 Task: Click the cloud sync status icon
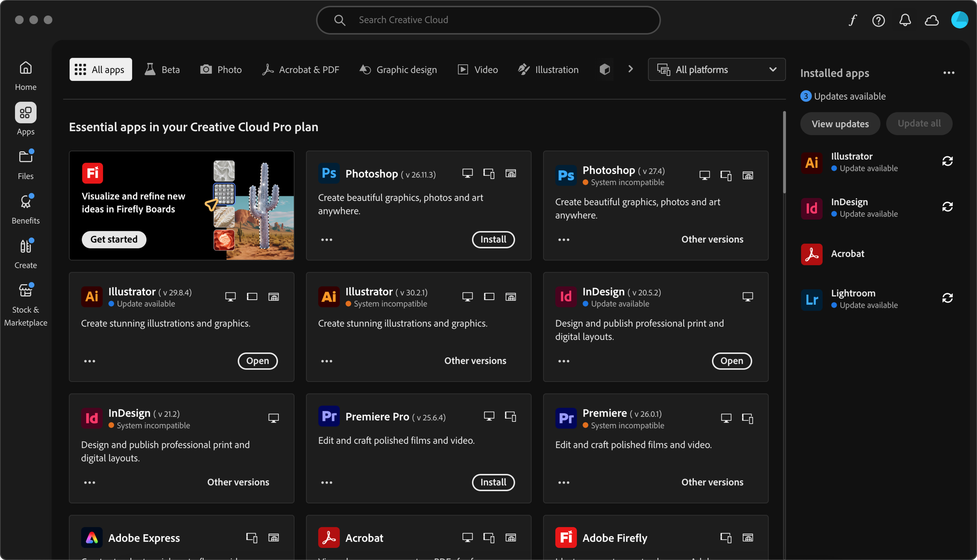[x=932, y=20]
